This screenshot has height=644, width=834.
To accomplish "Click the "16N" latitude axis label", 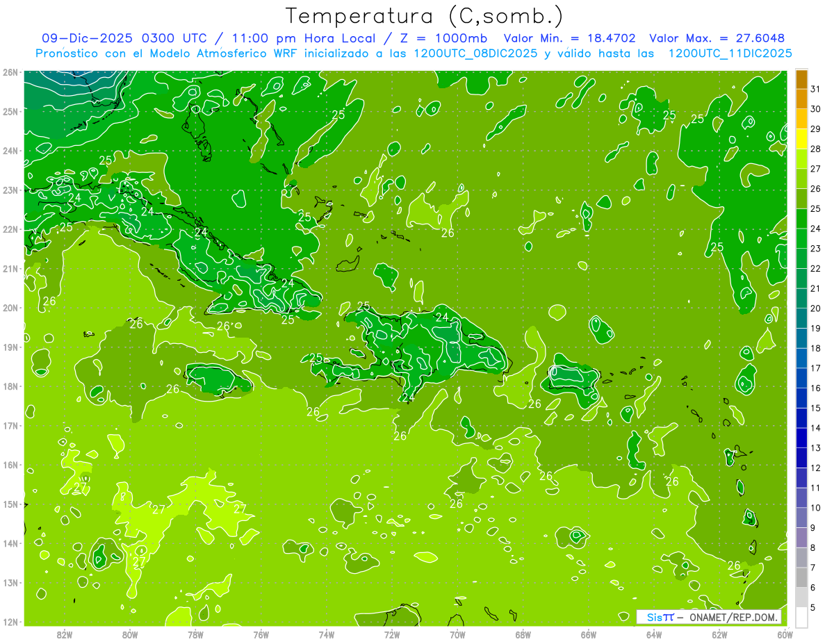I will pos(10,465).
